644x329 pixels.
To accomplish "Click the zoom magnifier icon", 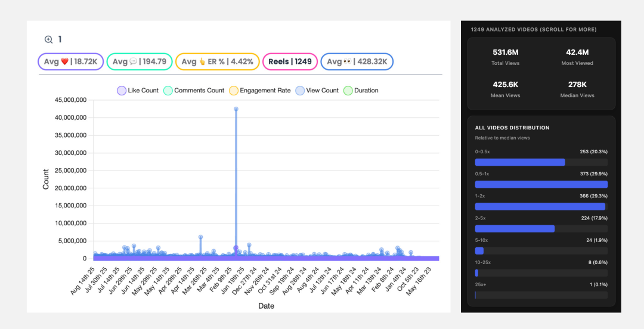I will tap(49, 39).
